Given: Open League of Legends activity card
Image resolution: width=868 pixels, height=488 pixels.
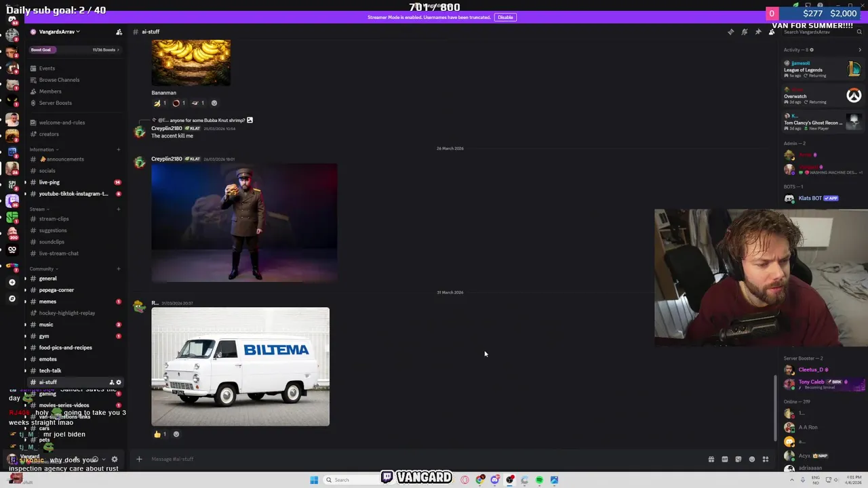Looking at the screenshot, I should tap(822, 69).
